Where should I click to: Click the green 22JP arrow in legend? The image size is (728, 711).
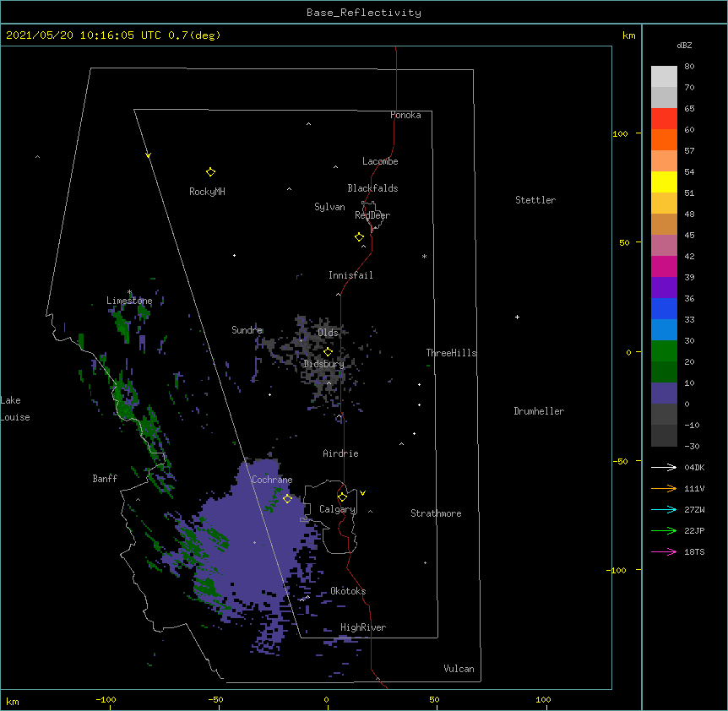664,530
